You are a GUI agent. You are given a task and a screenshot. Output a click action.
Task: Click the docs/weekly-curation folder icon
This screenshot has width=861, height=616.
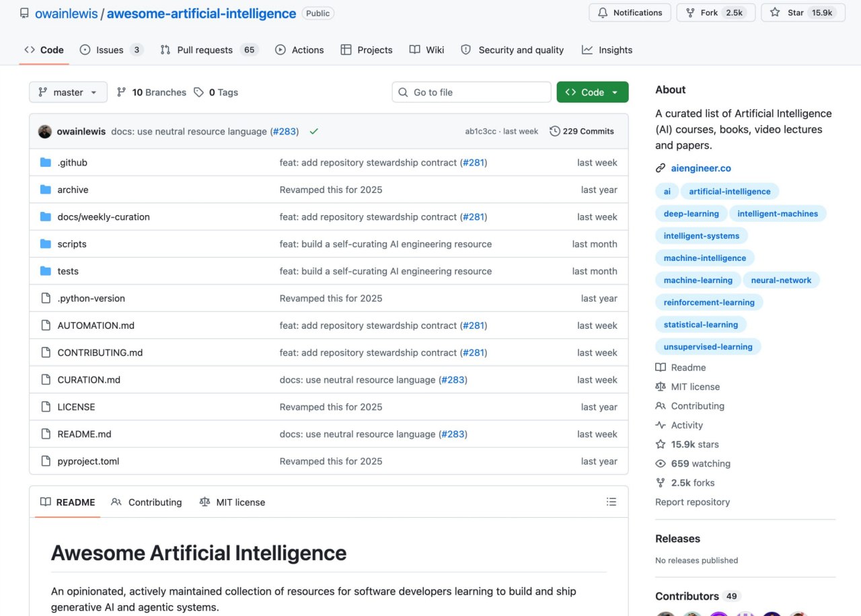(46, 217)
